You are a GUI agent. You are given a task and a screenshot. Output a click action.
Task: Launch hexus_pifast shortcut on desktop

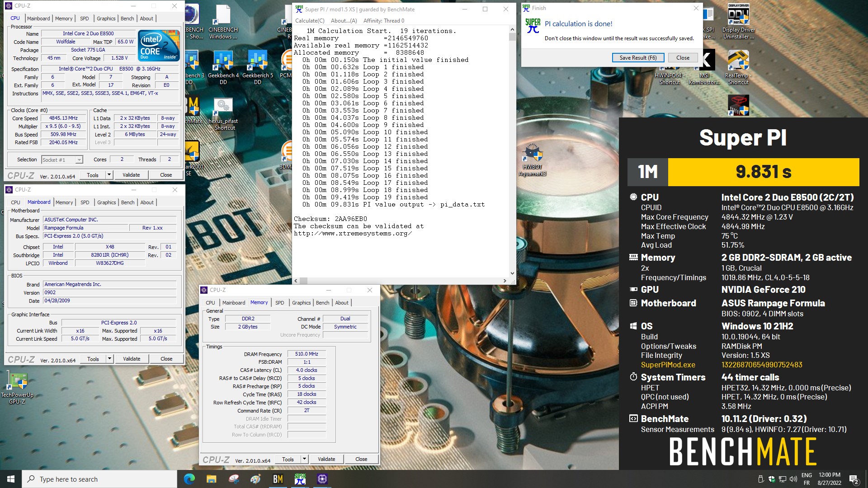[x=223, y=114]
